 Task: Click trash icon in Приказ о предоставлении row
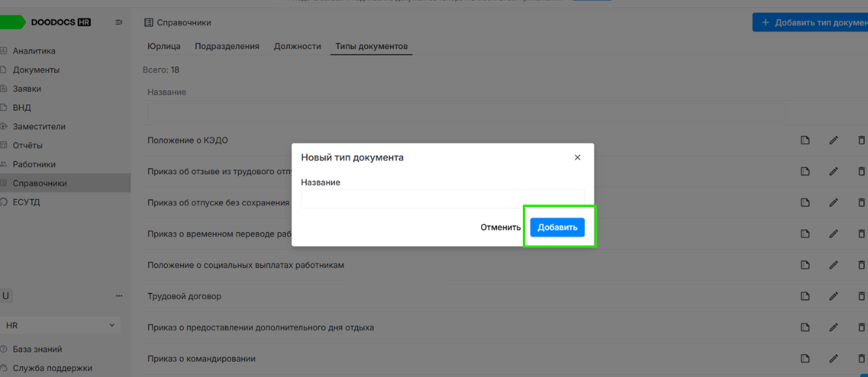pos(861,327)
